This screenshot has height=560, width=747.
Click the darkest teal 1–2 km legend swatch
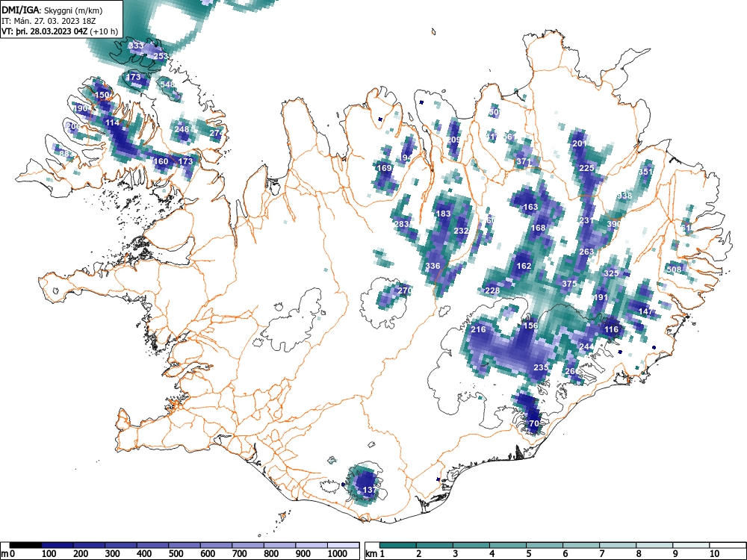point(398,545)
